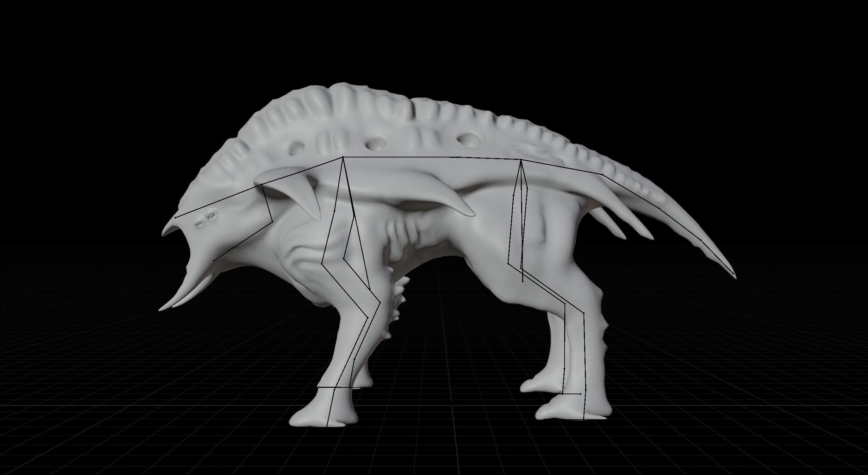The width and height of the screenshot is (868, 475).
Task: Select the snout tip joint near the nostrils
Action: (x=175, y=217)
